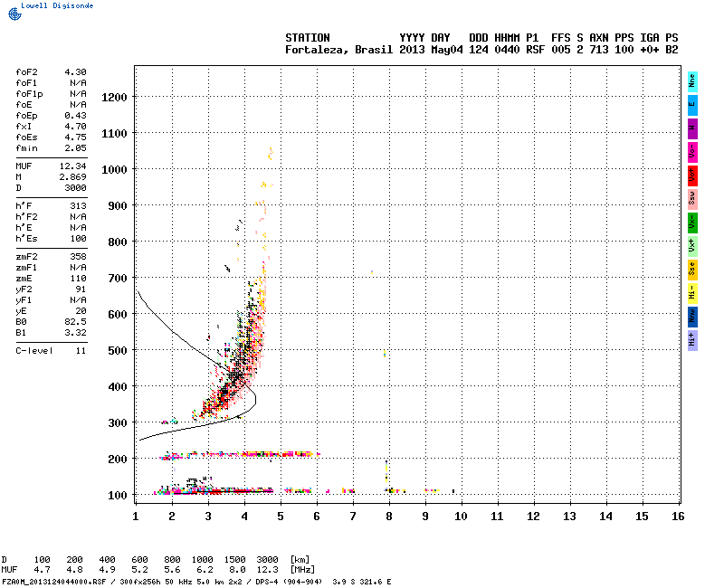Viewport: 724px width, 588px height.
Task: Click the MUF value 12.34
Action: [73, 166]
